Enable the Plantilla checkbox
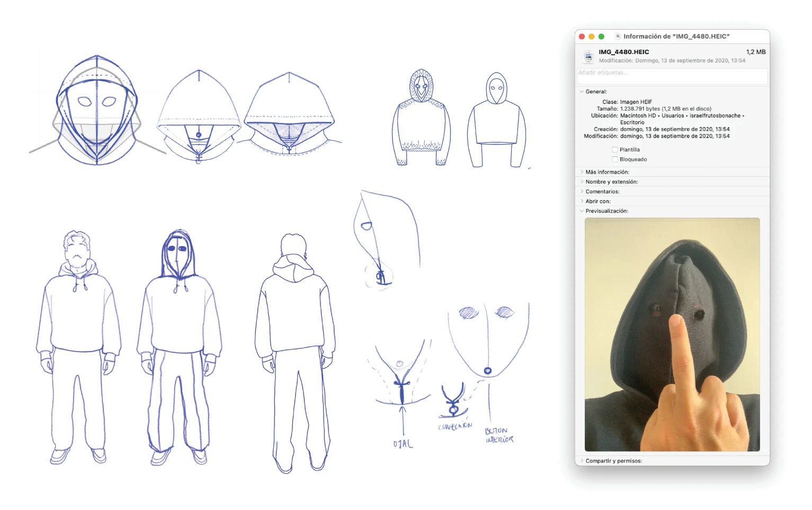Image resolution: width=812 pixels, height=510 pixels. click(x=615, y=150)
